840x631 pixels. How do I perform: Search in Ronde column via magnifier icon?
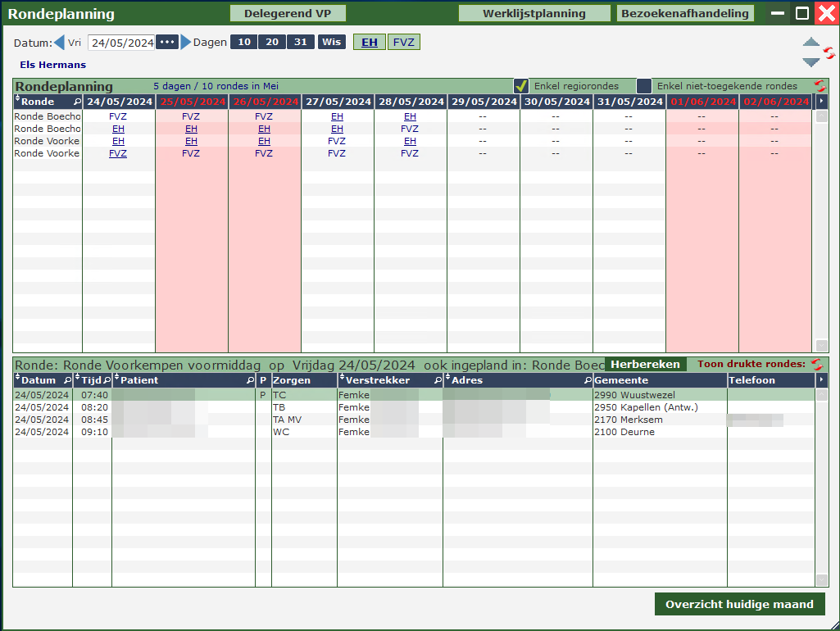click(x=77, y=102)
